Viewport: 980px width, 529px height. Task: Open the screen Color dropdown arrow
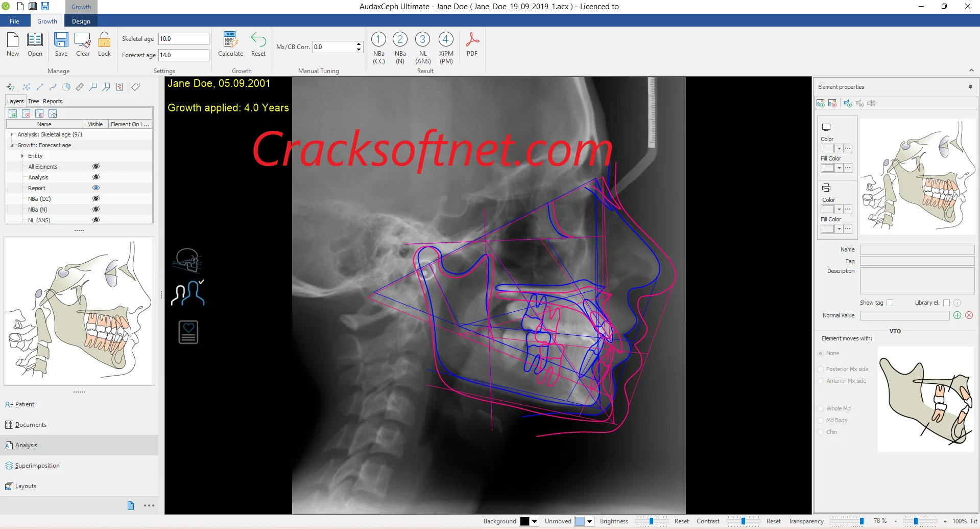[839, 149]
